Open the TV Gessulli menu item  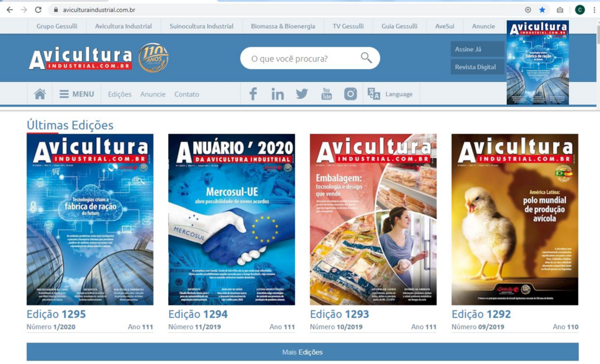(348, 26)
